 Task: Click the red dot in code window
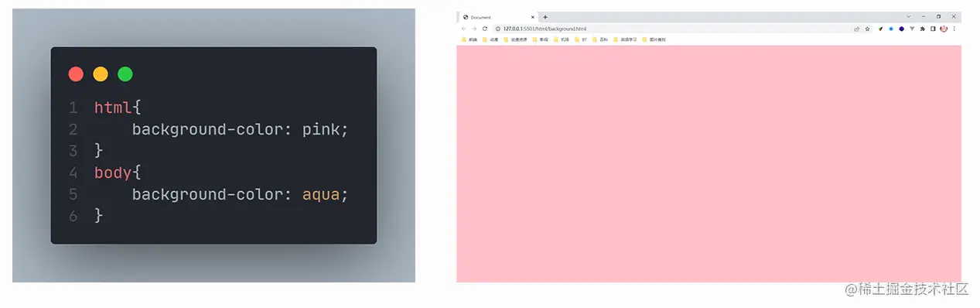pyautogui.click(x=76, y=74)
